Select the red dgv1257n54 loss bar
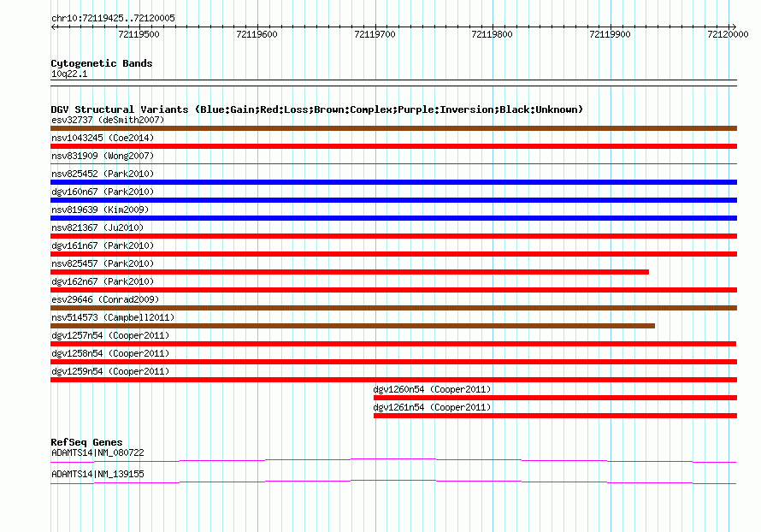This screenshot has width=761, height=532. click(x=393, y=344)
